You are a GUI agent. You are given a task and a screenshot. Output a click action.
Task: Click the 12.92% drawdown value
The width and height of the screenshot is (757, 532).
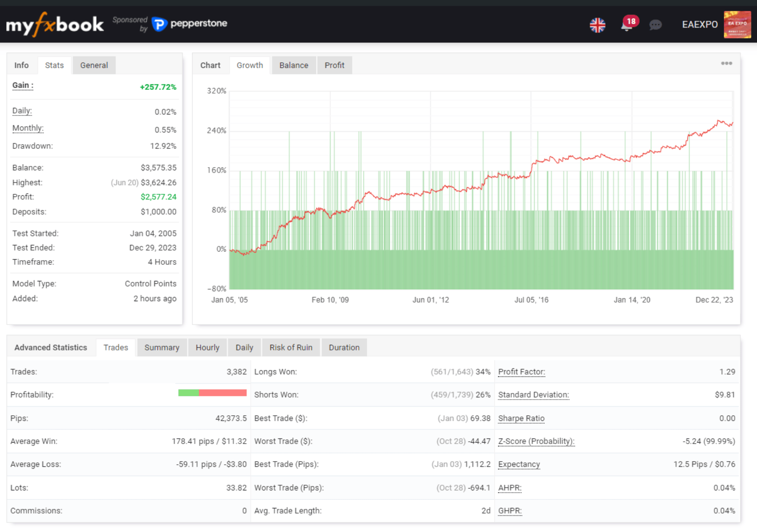pos(163,146)
